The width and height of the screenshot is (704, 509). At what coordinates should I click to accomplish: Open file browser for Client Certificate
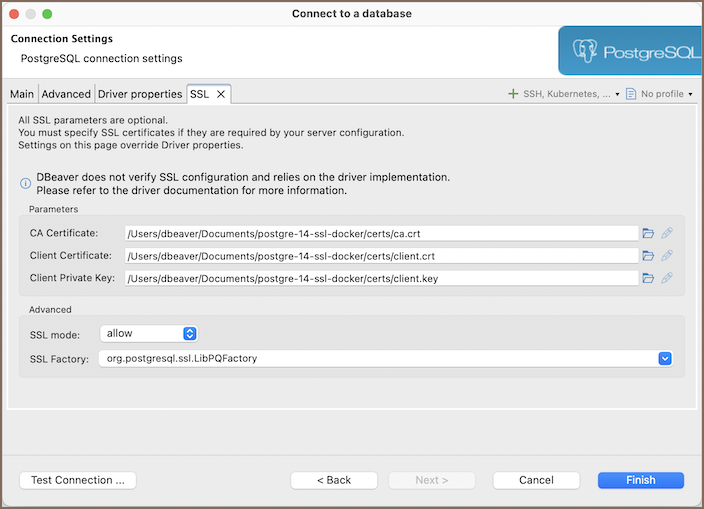[x=648, y=256]
